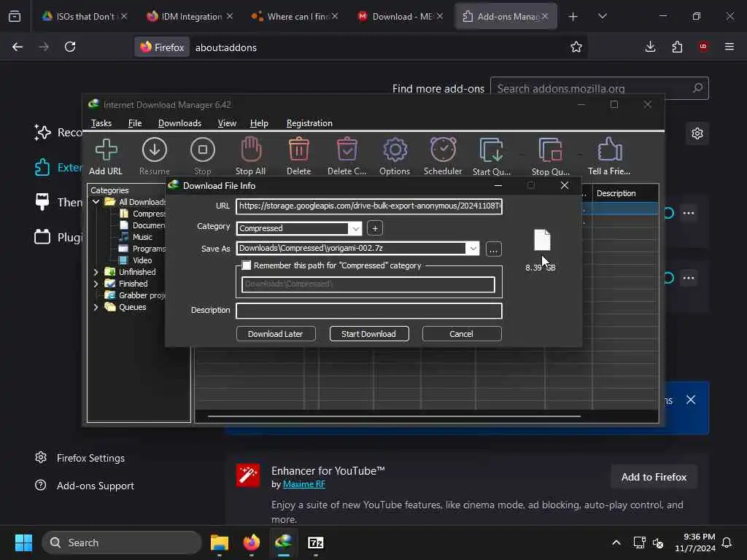Viewport: 747px width, 560px height.
Task: Click Tell a Friend thumbs-up icon
Action: point(609,150)
